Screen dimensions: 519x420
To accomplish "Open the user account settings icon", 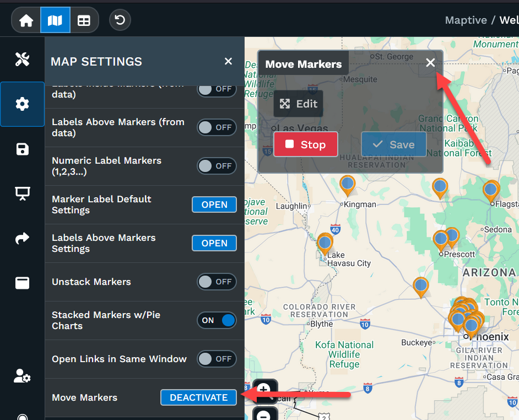I will pos(22,376).
